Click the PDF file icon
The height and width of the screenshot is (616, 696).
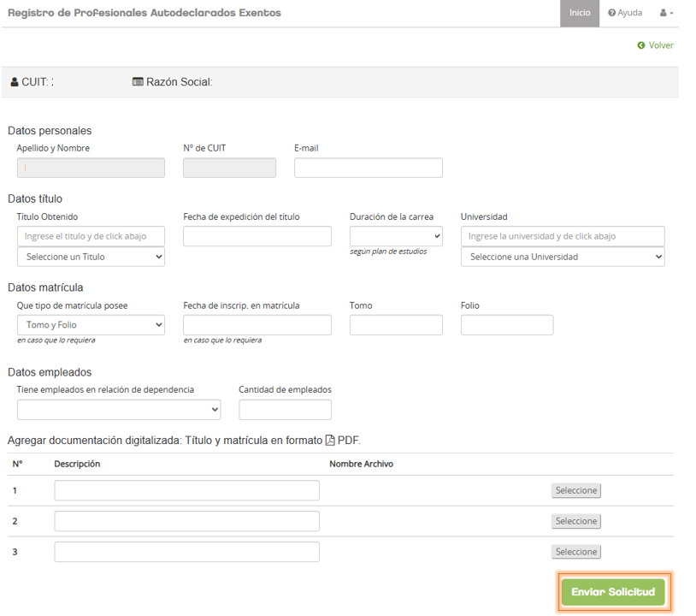[x=330, y=441]
